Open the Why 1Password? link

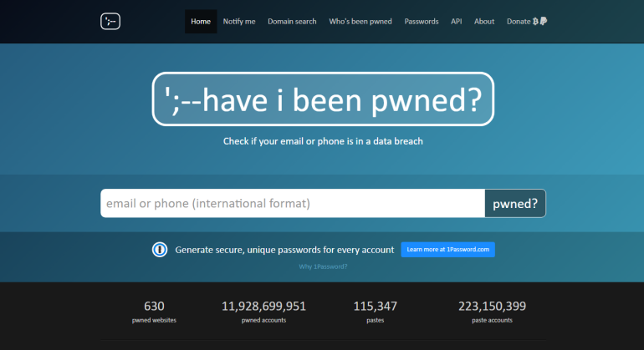click(323, 266)
